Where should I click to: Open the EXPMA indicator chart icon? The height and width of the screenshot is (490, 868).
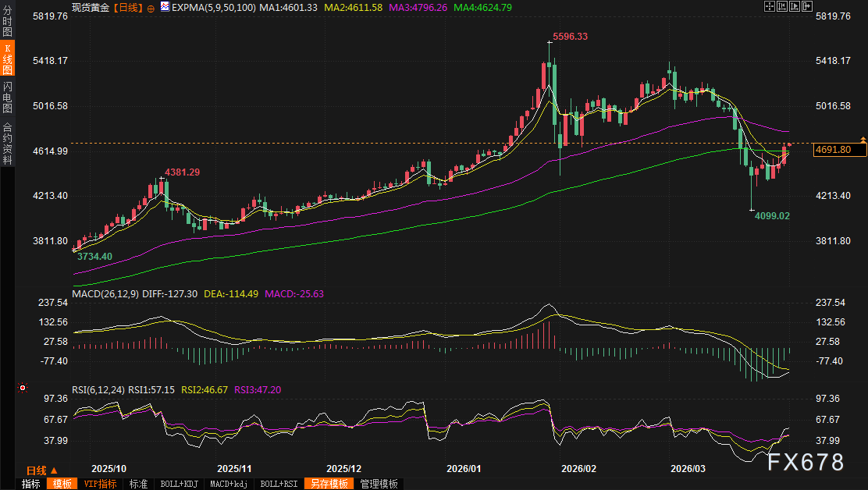click(164, 7)
